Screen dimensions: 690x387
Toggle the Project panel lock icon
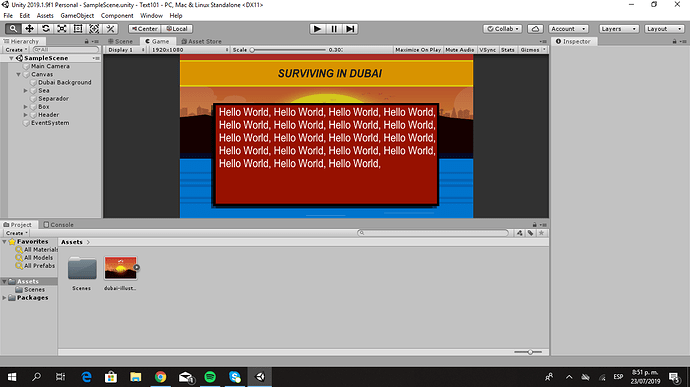tap(534, 225)
